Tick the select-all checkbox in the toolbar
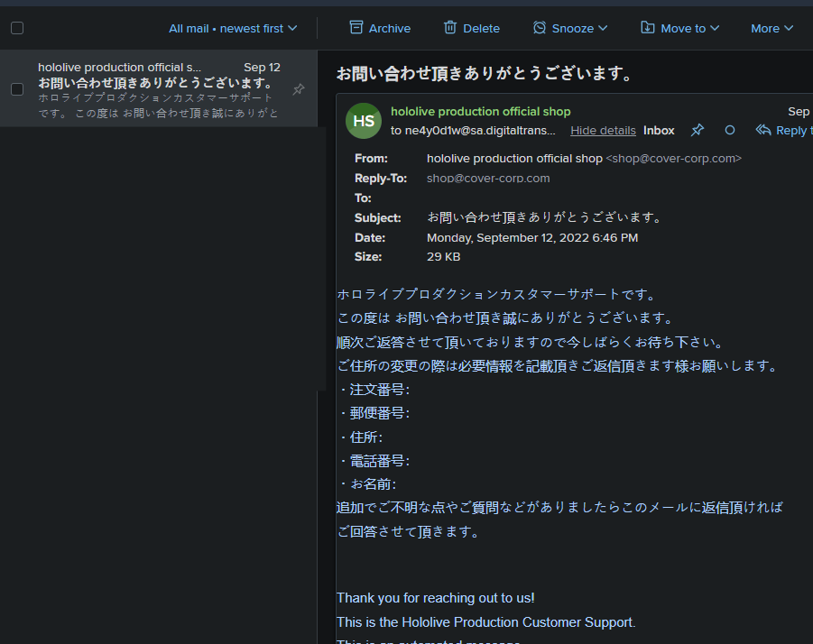813x644 pixels. tap(17, 28)
